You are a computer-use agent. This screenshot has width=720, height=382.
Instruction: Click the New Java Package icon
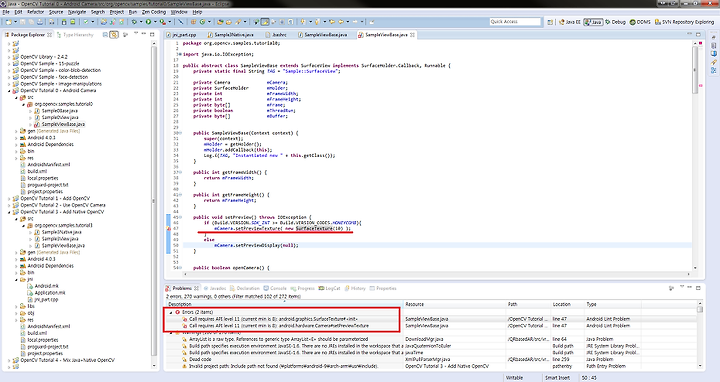pos(193,22)
